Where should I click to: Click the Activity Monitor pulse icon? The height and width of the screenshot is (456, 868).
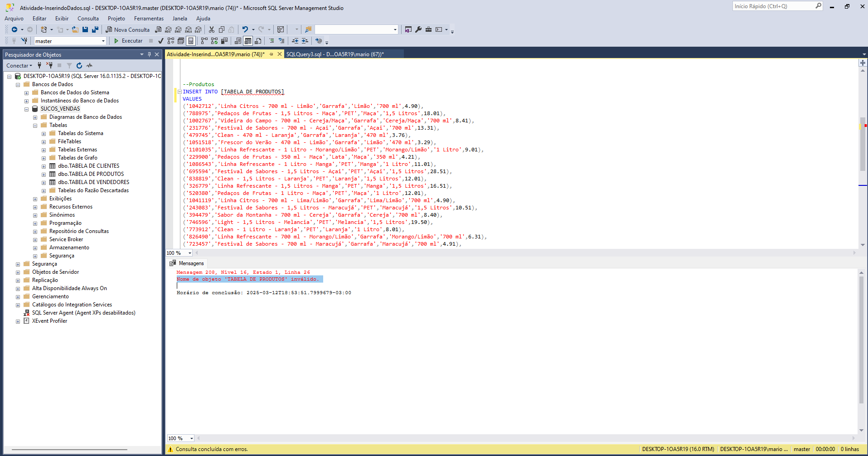[x=89, y=65]
